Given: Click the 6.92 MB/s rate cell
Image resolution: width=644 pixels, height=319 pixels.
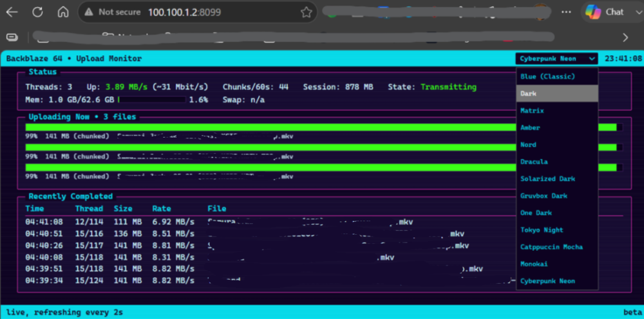Looking at the screenshot, I should pos(173,223).
